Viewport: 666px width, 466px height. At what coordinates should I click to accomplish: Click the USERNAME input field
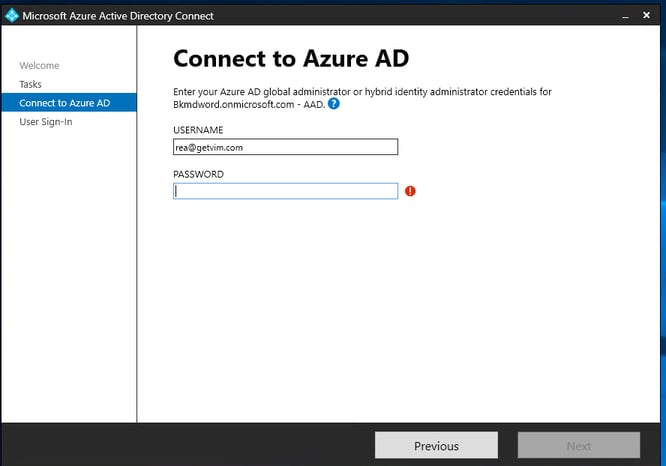click(285, 147)
